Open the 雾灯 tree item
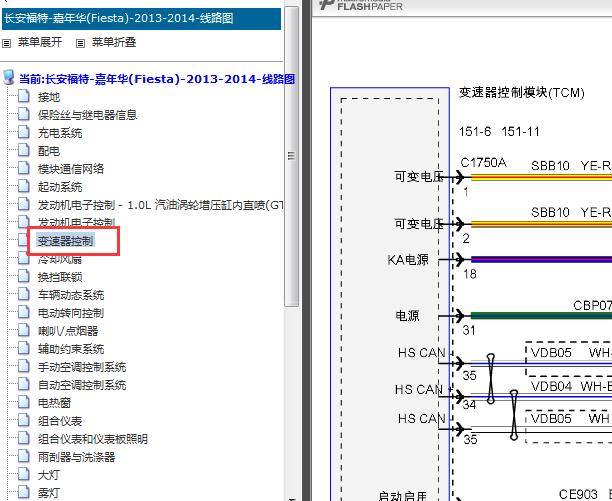The image size is (612, 501). [x=49, y=492]
